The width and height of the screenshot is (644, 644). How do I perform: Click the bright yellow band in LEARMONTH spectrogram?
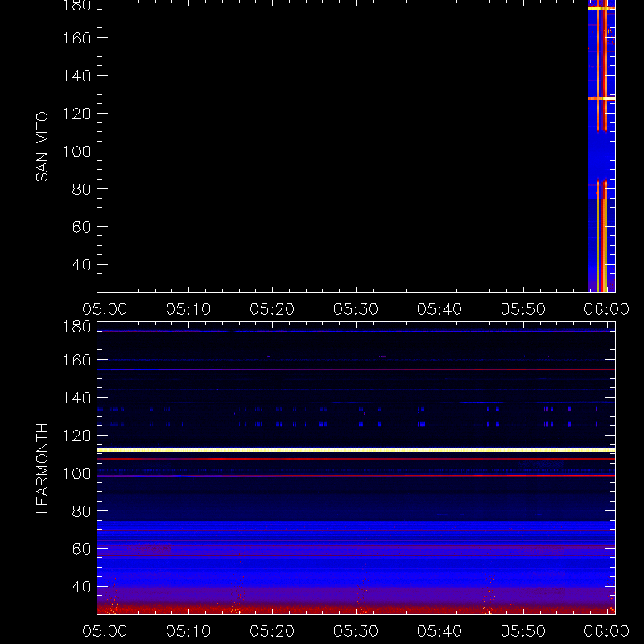pos(356,450)
